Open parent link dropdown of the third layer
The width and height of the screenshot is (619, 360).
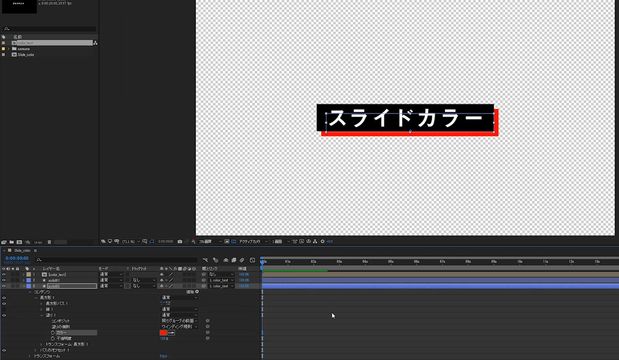click(x=221, y=286)
